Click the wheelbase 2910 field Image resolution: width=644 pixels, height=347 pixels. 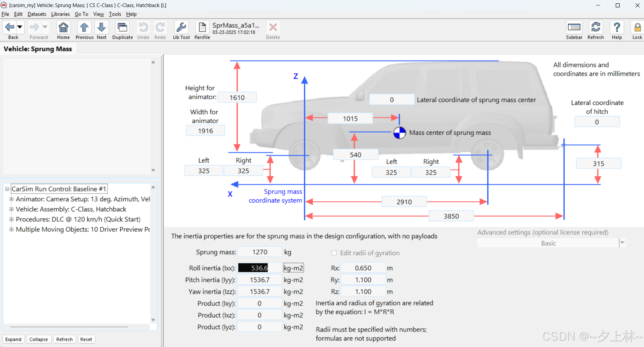(404, 202)
